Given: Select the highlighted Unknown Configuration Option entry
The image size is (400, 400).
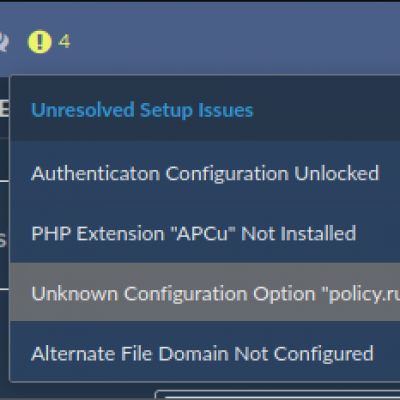Looking at the screenshot, I should [x=205, y=292].
